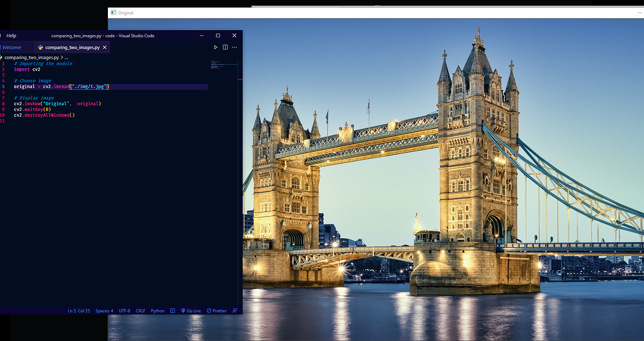Select the comparing_two_images.py editor tab
The height and width of the screenshot is (341, 644).
(72, 47)
